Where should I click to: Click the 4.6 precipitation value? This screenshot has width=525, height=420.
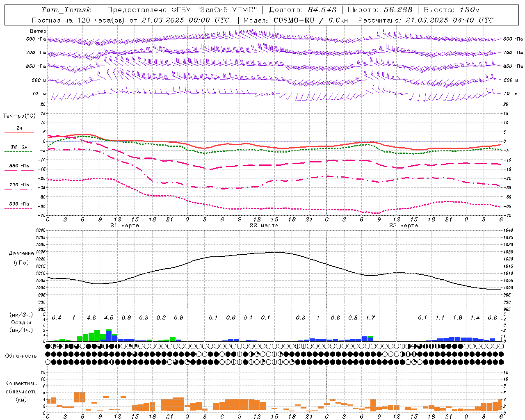(91, 317)
